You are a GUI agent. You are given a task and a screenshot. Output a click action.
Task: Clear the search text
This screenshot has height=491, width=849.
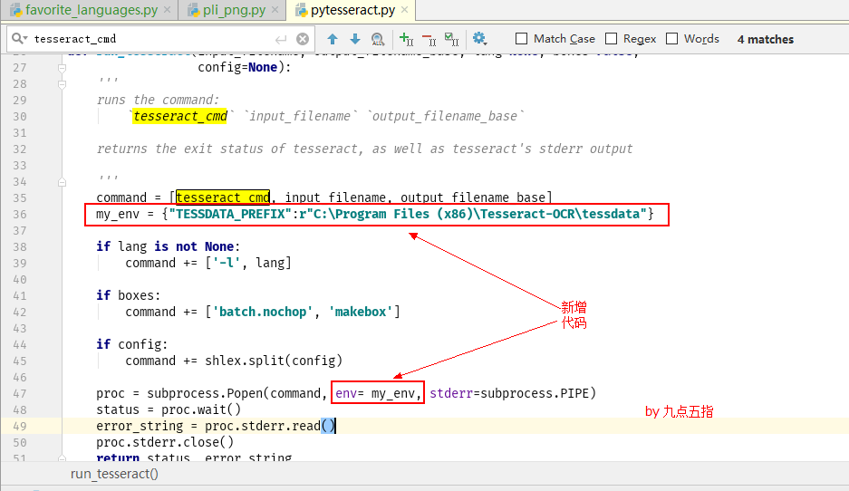tap(303, 39)
